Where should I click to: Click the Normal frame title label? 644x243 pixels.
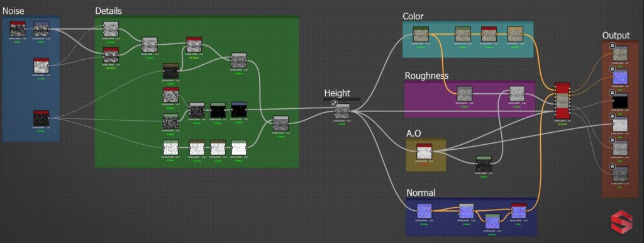point(421,193)
